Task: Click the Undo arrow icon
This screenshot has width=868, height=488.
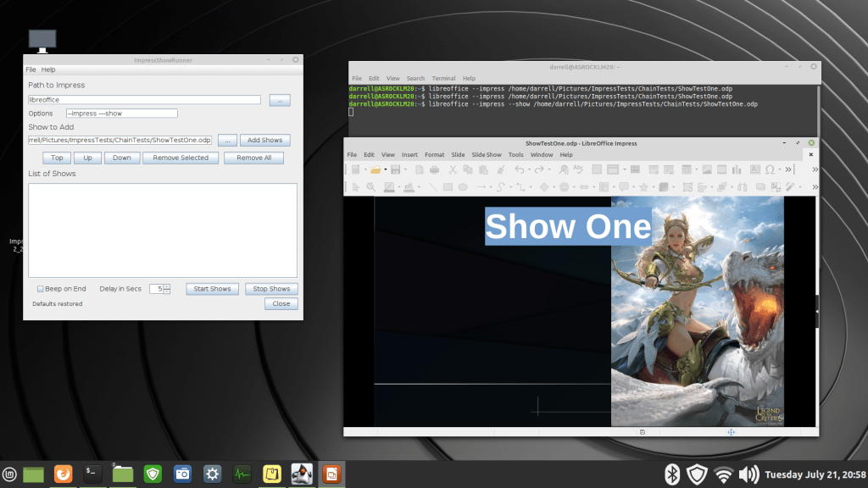Action: 520,169
